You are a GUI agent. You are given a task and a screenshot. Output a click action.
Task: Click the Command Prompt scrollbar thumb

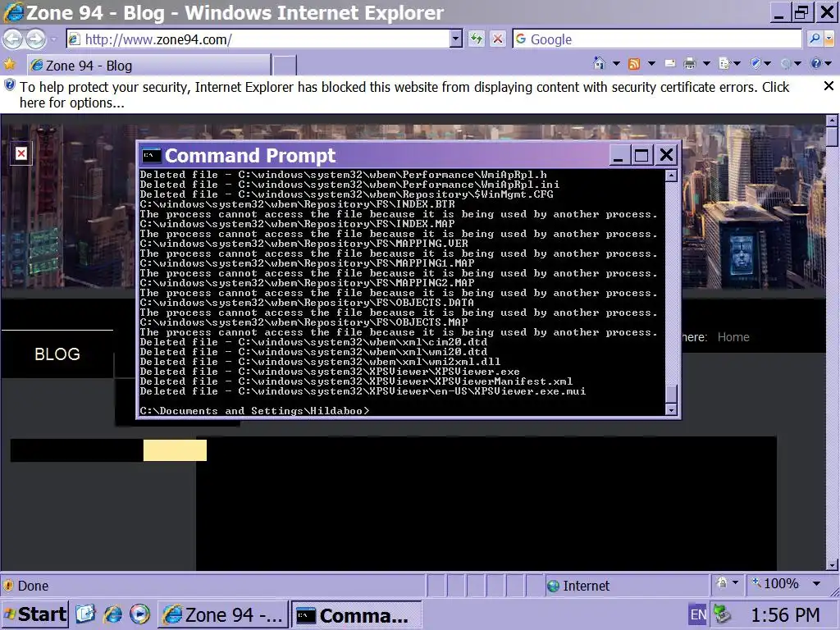click(x=671, y=394)
